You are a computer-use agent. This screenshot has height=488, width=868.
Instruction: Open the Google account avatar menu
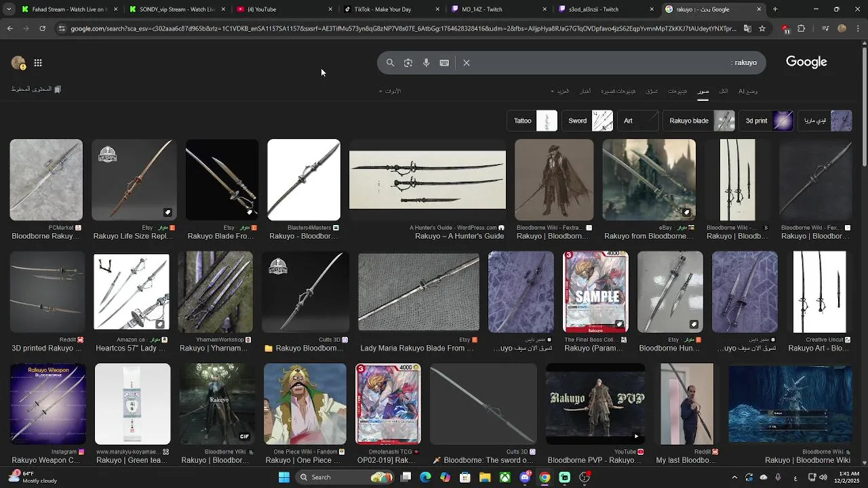click(18, 63)
